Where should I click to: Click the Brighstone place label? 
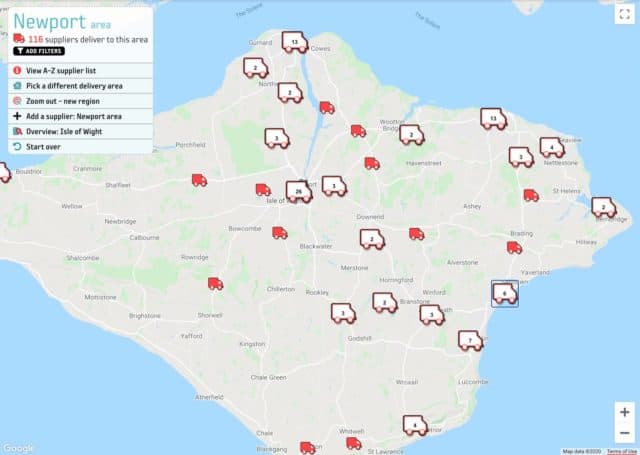[144, 316]
